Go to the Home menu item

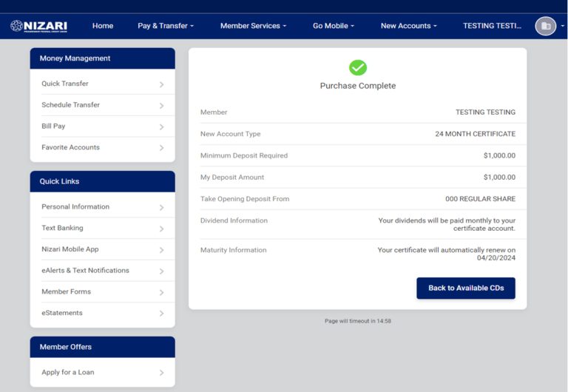[x=103, y=26]
